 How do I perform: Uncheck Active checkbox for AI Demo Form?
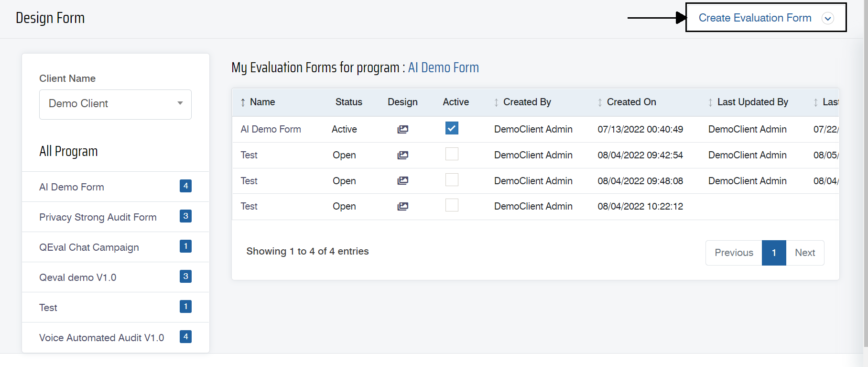click(x=452, y=128)
